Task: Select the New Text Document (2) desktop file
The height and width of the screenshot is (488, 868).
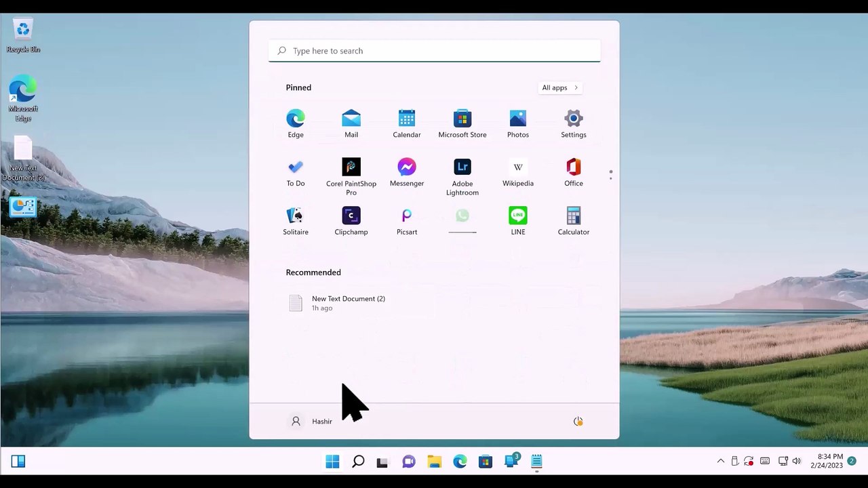Action: click(x=23, y=159)
